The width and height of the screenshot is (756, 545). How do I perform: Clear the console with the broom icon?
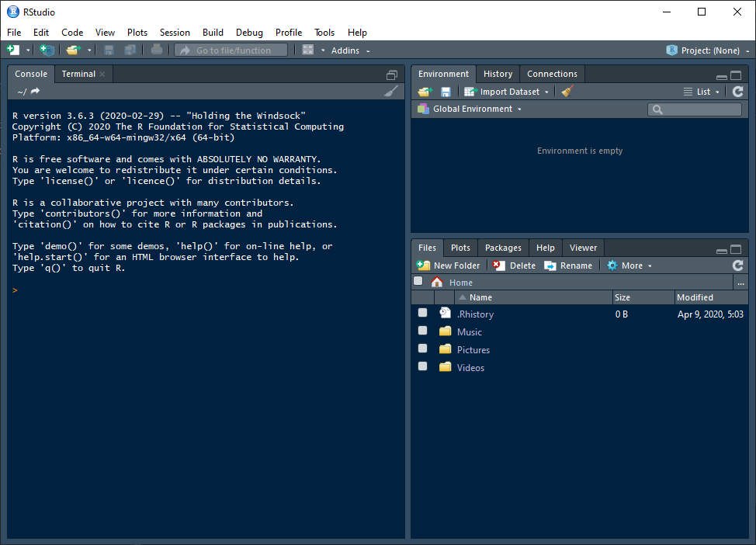click(x=391, y=91)
